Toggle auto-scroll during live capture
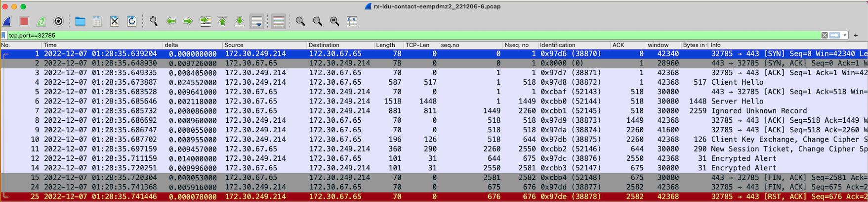The image size is (868, 202). tap(256, 21)
